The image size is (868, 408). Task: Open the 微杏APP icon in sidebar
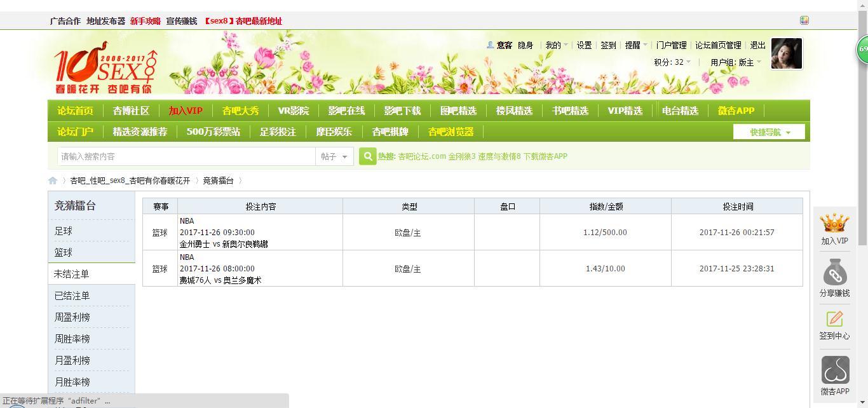[x=835, y=370]
